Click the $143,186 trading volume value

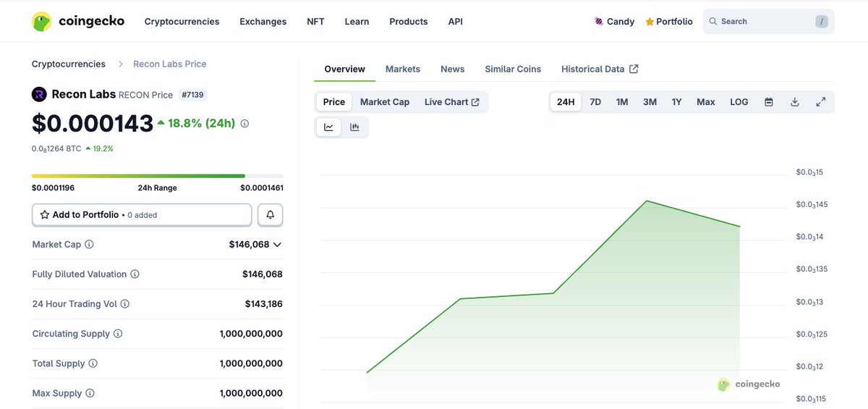[x=264, y=304]
